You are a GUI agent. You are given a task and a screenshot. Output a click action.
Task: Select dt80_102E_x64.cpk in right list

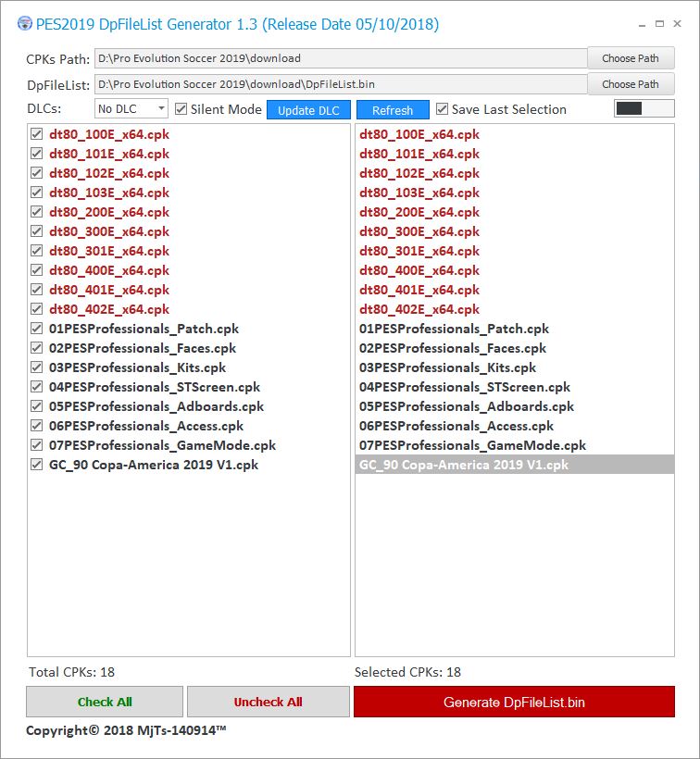515,173
